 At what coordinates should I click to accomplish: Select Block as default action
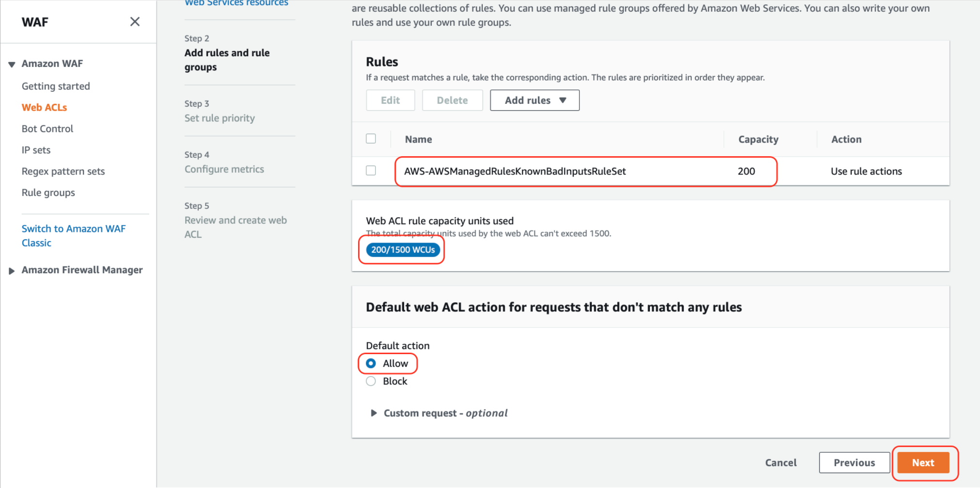[371, 381]
